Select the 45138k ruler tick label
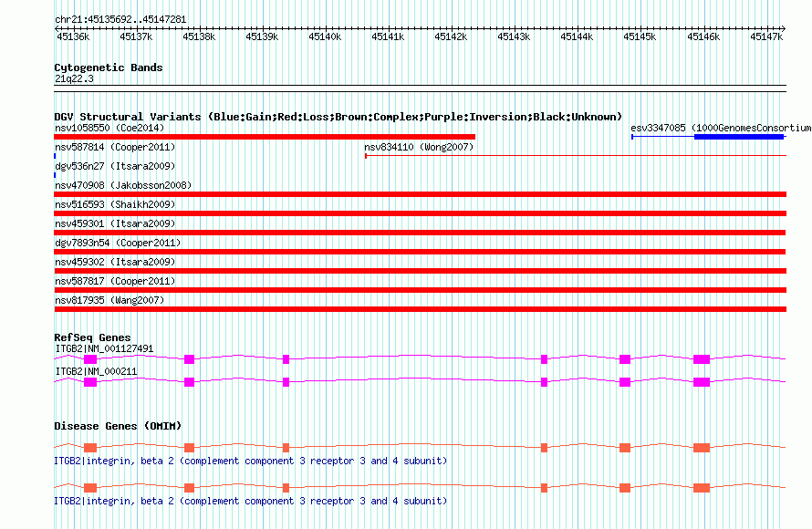Viewport: 812px width, 529px height. 199,36
